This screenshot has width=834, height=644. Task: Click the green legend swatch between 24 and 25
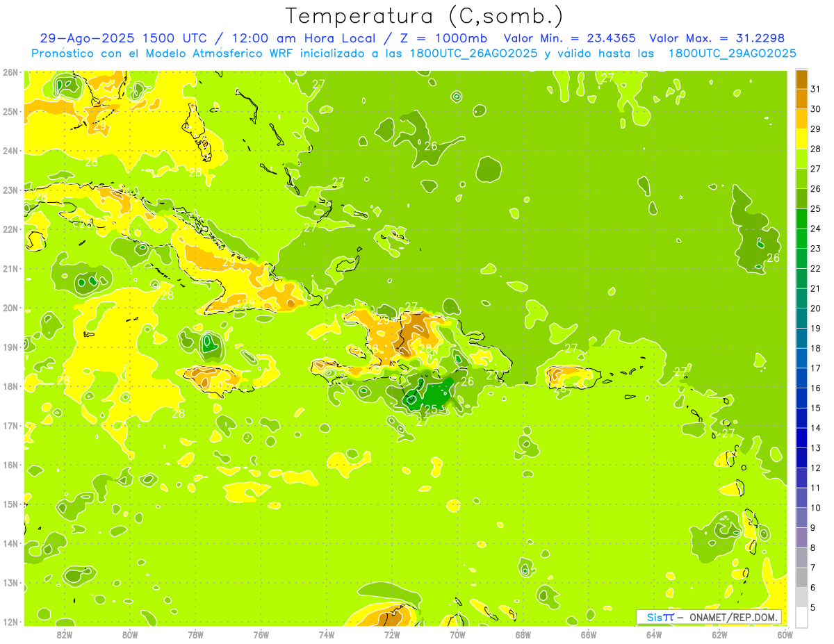(x=801, y=219)
